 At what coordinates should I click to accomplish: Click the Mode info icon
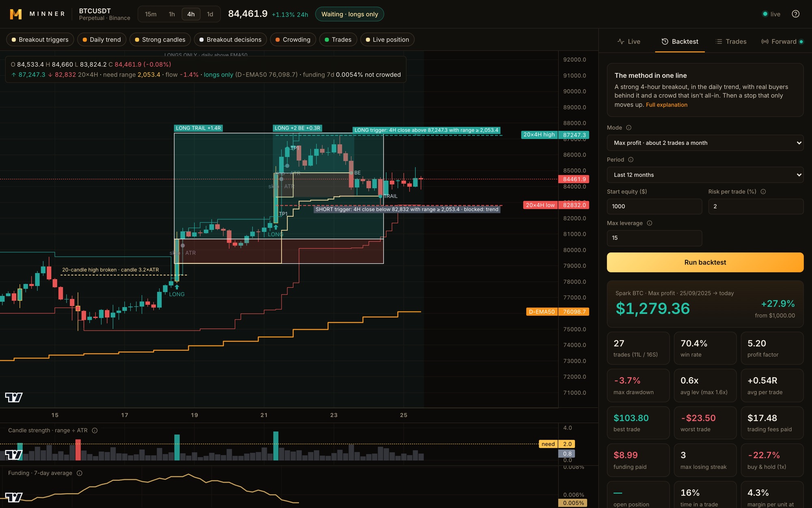tap(629, 128)
